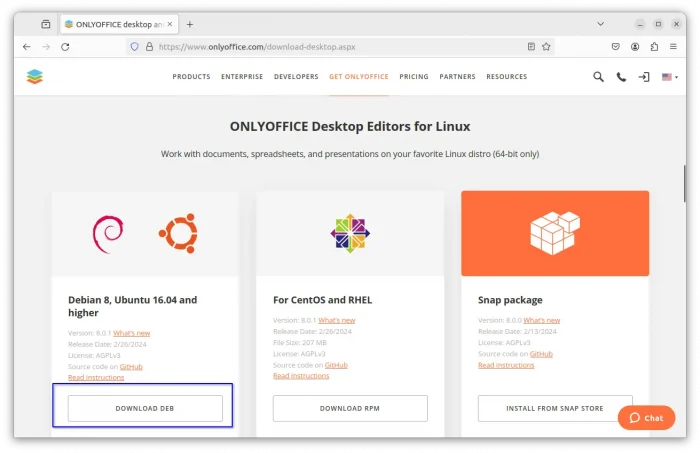Reload the page with the refresh icon
The image size is (700, 453).
(x=65, y=46)
